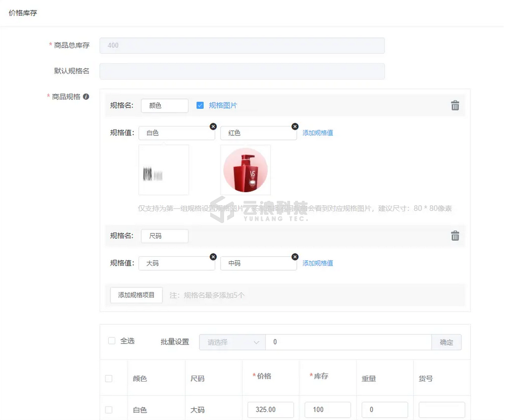Focus the price field showing 325.00

[271, 410]
